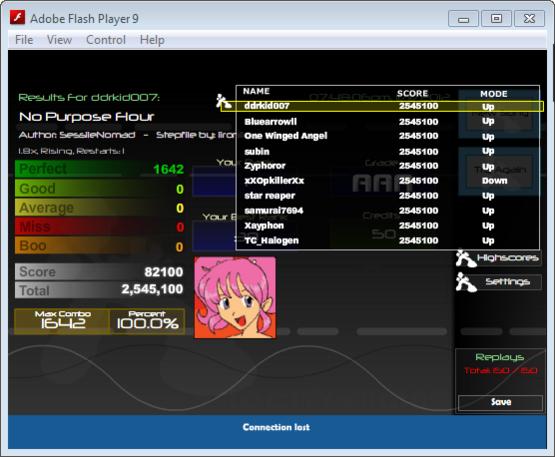Viewport: 555px width, 457px height.
Task: Save the replay with Save button
Action: click(x=500, y=402)
